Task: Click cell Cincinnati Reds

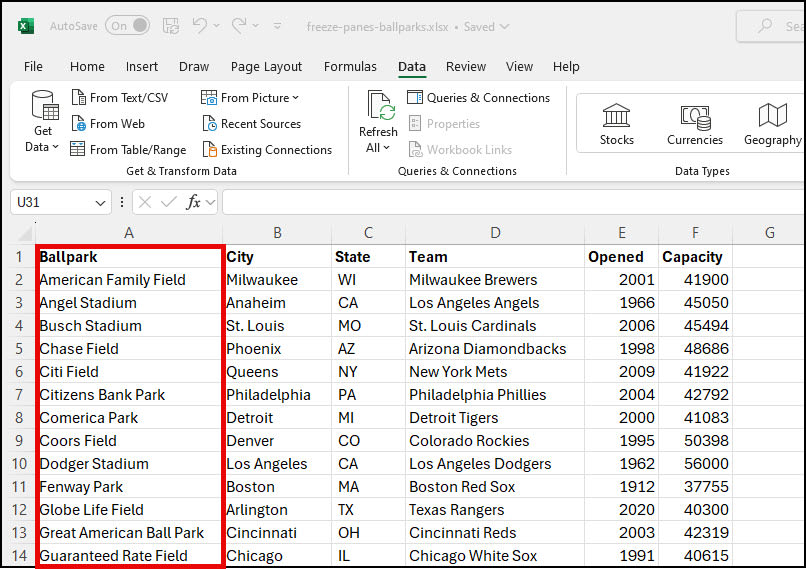Action: pyautogui.click(x=495, y=533)
